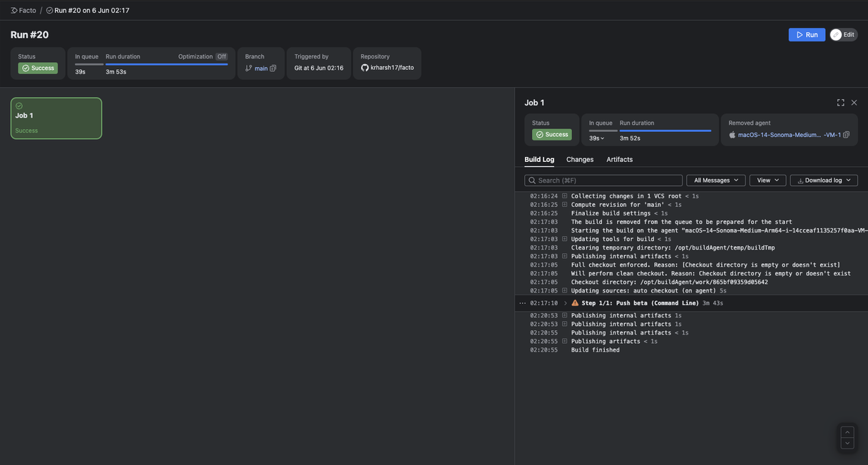Expand the Job 1 panel to full screen
The image size is (868, 465).
[840, 103]
